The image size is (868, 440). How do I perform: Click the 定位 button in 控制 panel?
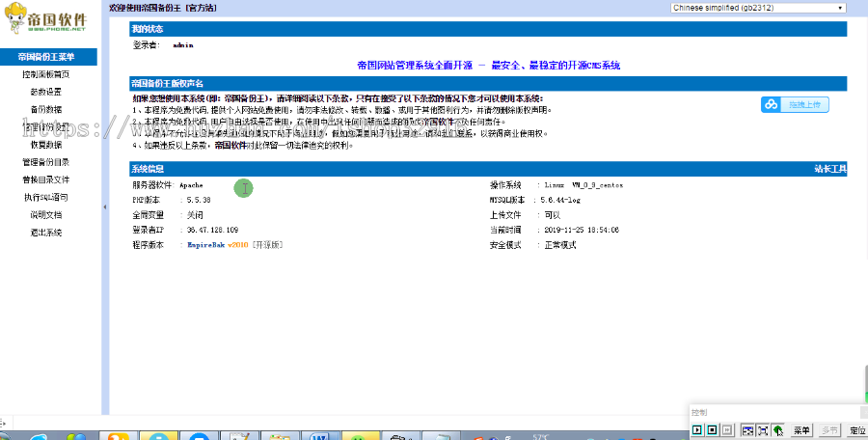[x=857, y=430]
